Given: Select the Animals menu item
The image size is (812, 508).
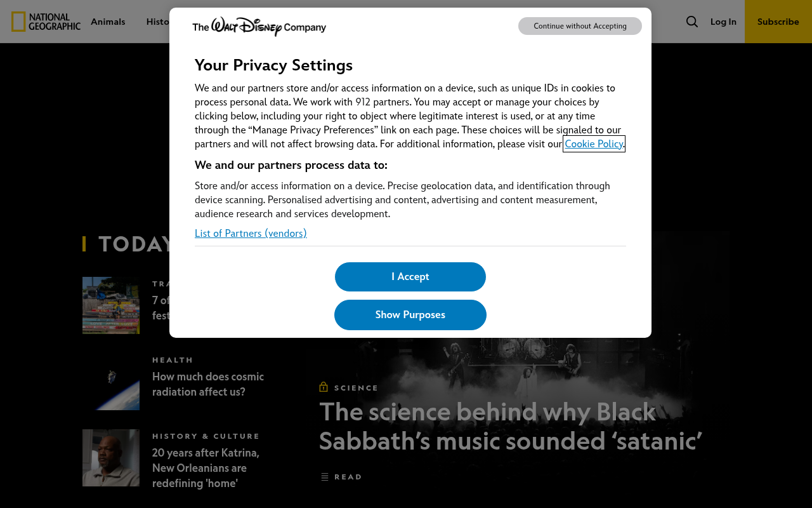Looking at the screenshot, I should (x=108, y=22).
